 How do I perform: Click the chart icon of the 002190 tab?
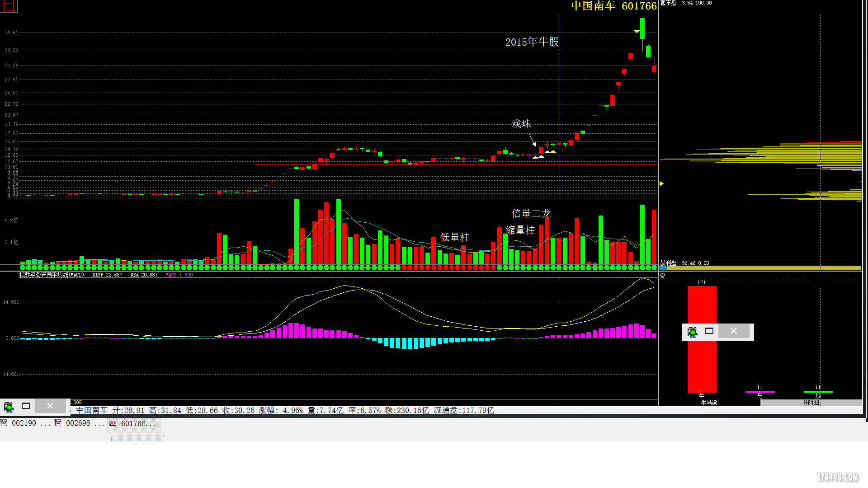pyautogui.click(x=4, y=423)
